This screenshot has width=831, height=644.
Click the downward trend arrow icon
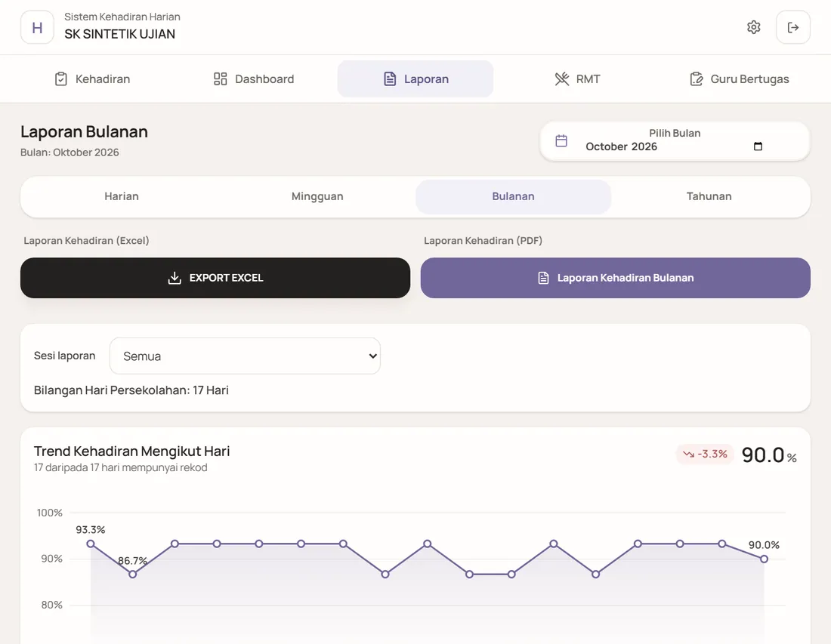688,454
